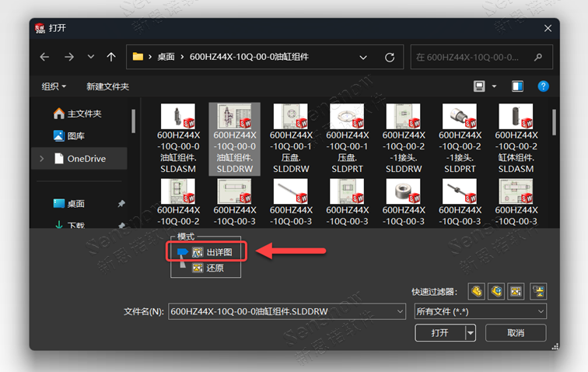
Task: Click the drawings quick filter icon
Action: 515,292
